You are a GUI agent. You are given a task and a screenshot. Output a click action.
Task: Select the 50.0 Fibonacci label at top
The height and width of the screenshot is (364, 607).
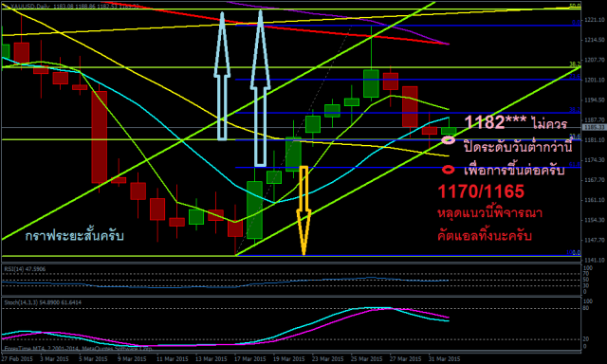pyautogui.click(x=575, y=6)
